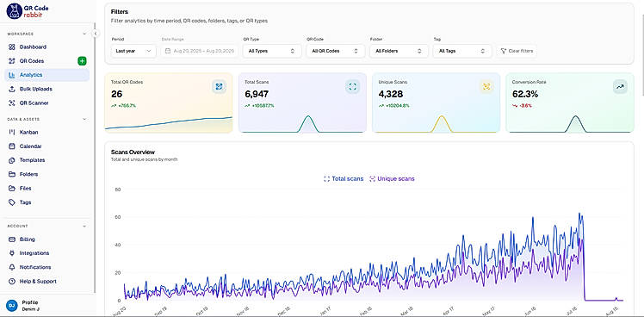Go to Dashboard page
The image size is (644, 317).
(46, 47)
